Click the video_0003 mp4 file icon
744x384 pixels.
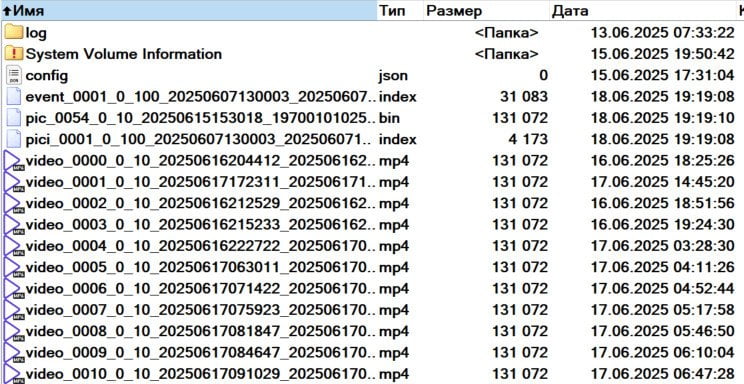[14, 225]
